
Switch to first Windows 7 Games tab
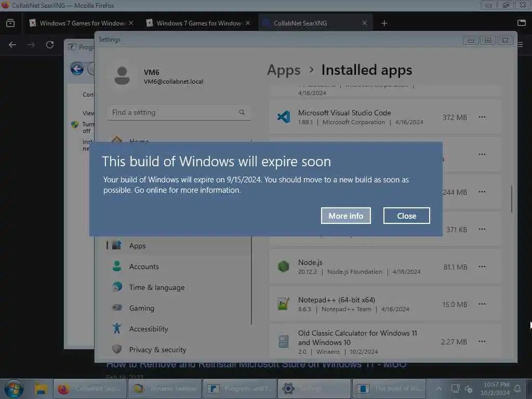[81, 23]
